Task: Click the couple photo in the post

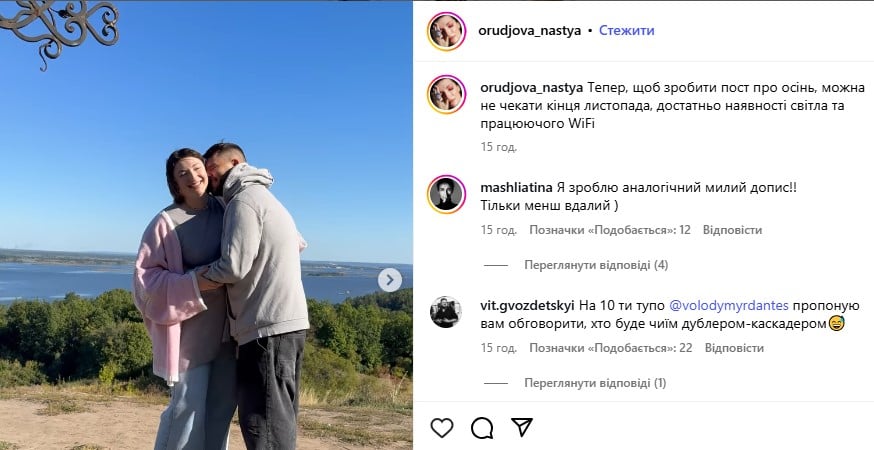Action: point(206,225)
